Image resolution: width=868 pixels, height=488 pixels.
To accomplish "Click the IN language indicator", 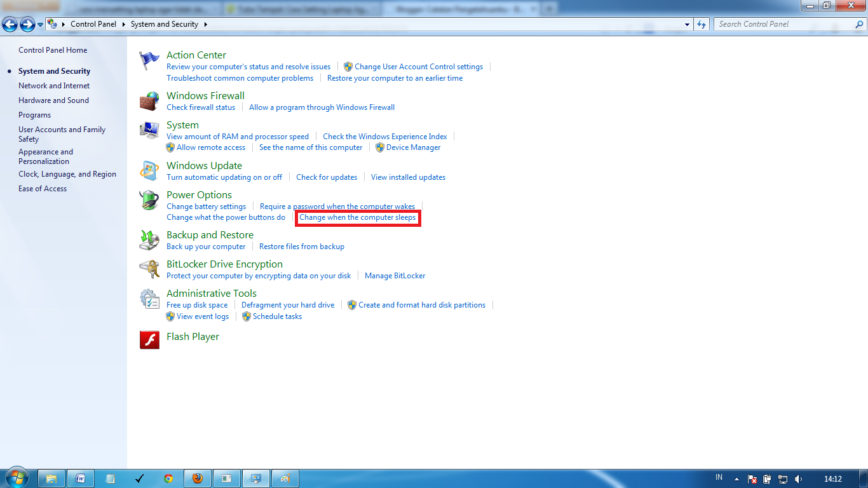I will 719,477.
